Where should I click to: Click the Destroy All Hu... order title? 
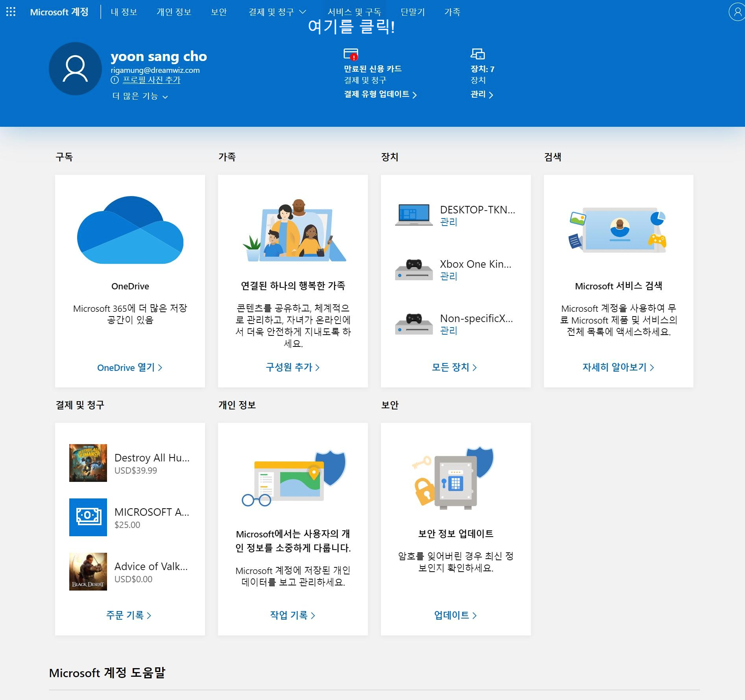coord(152,457)
